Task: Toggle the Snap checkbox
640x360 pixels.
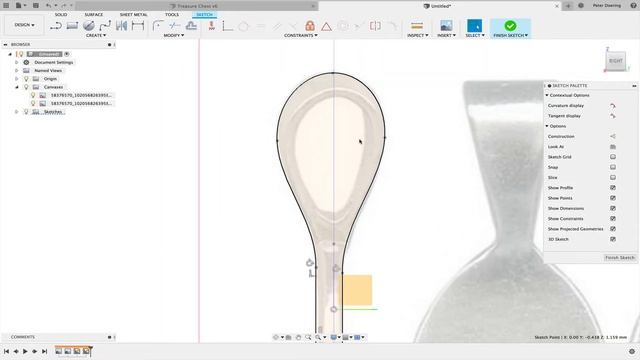Action: 613,167
